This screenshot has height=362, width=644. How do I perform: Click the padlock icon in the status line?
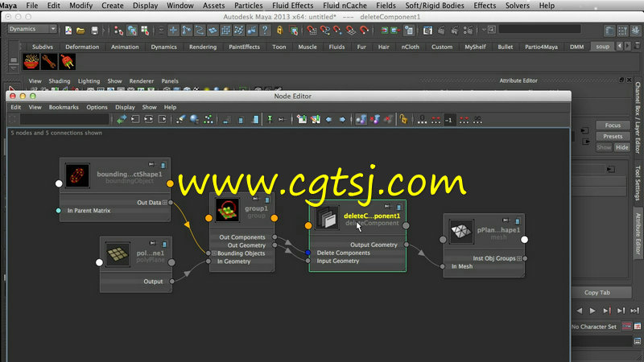tap(279, 31)
